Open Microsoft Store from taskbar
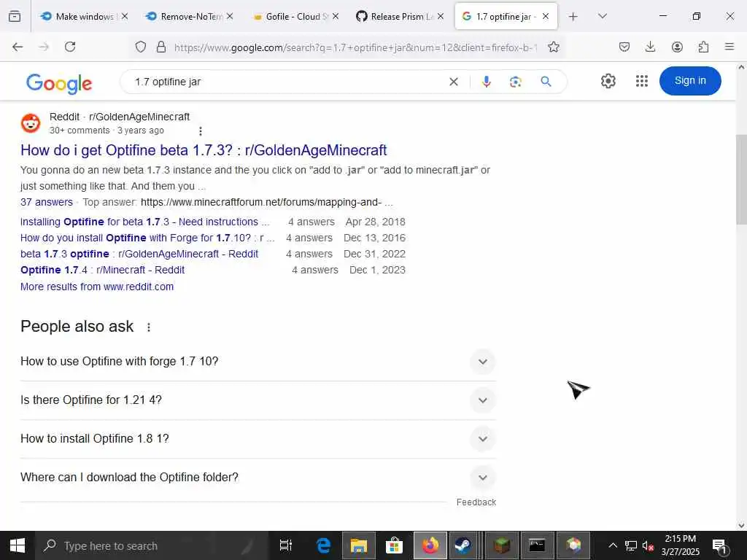 pyautogui.click(x=395, y=545)
